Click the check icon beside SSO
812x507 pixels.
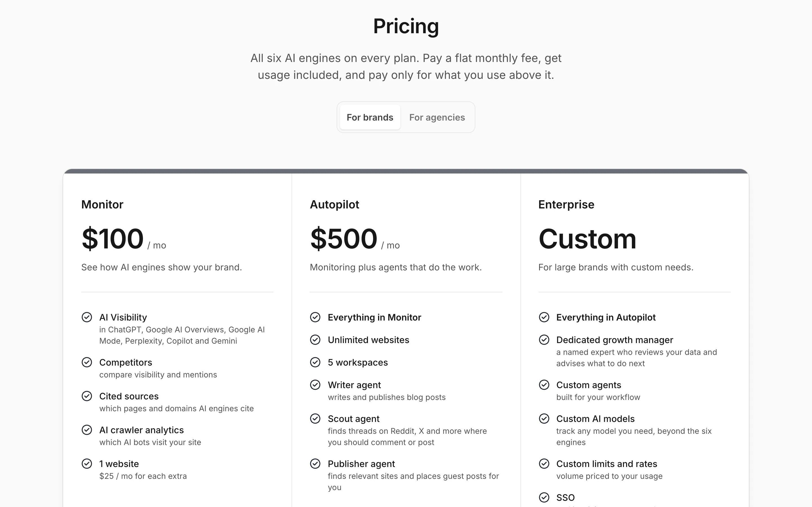click(544, 497)
